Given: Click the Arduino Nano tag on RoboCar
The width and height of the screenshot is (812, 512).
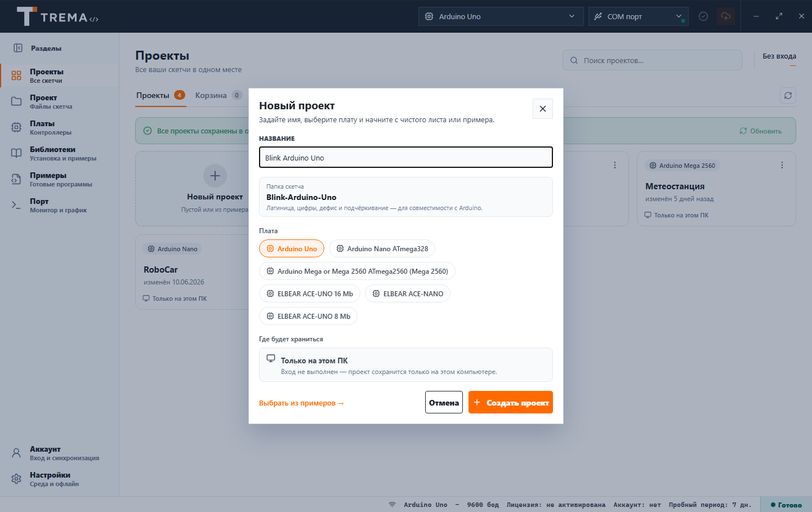Looking at the screenshot, I should pos(172,249).
